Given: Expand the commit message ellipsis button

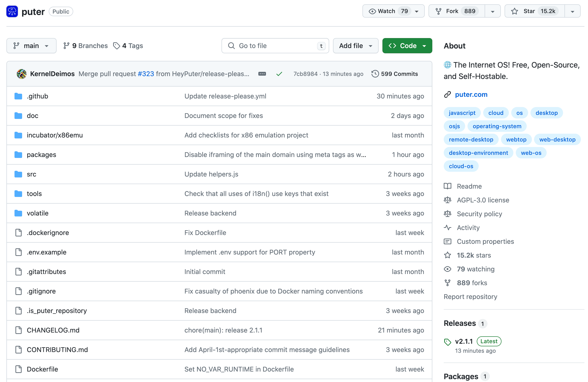Looking at the screenshot, I should 262,74.
